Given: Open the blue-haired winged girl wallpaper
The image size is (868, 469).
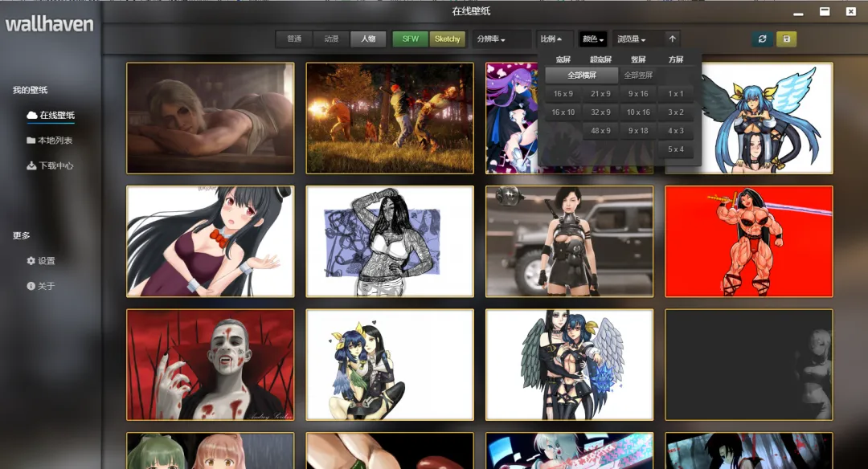Looking at the screenshot, I should pos(767,118).
